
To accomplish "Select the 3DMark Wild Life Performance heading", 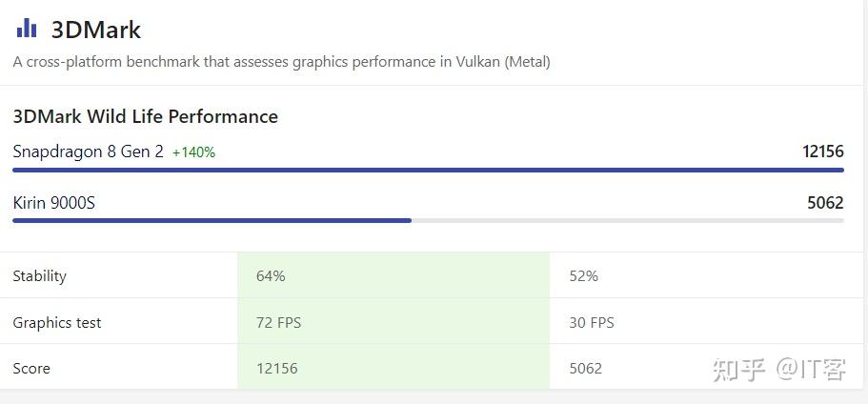I will point(145,116).
